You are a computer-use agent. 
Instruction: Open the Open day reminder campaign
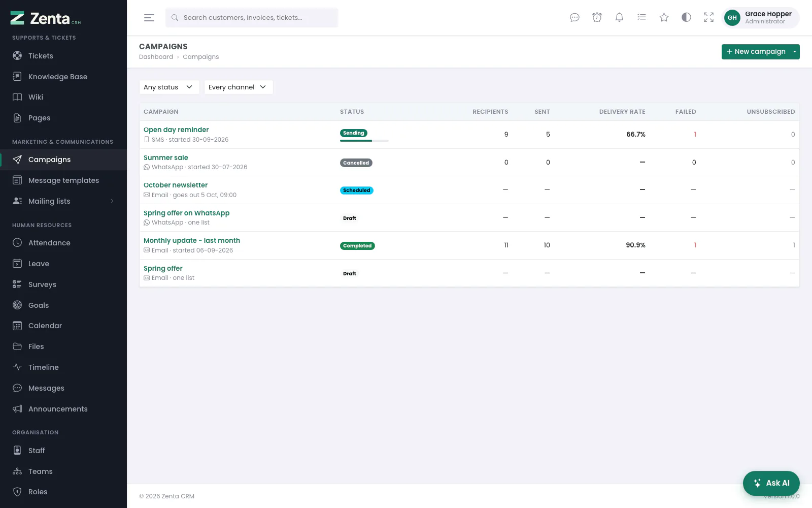[x=176, y=130]
